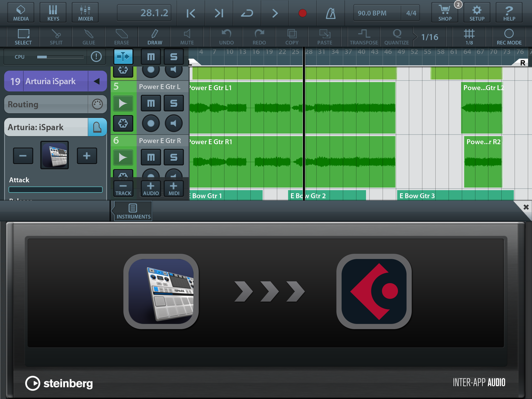
Task: Select previous instrument with minus button
Action: pos(23,156)
